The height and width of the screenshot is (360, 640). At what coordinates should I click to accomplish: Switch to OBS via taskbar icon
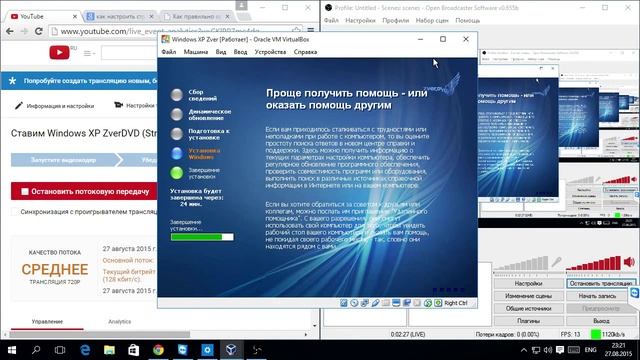point(256,350)
